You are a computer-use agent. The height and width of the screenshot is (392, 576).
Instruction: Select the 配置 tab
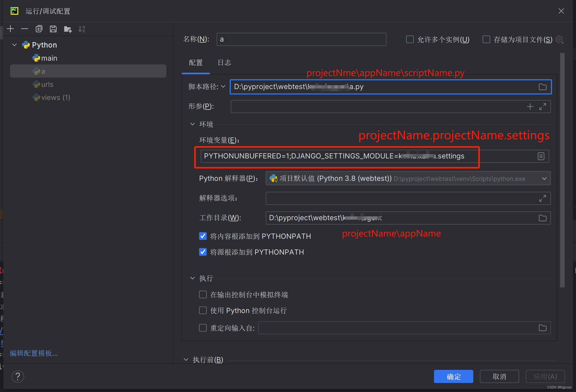click(x=196, y=63)
